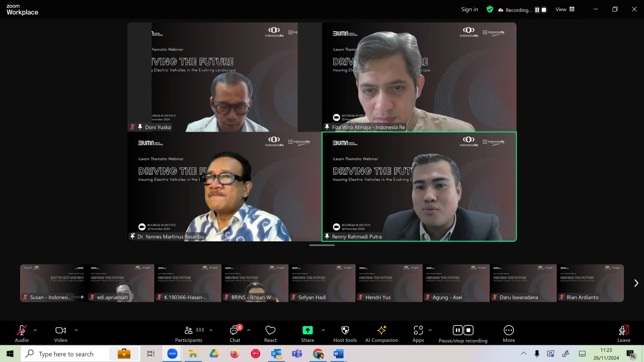Open Firefox in taskbar
This screenshot has height=362, width=644.
tap(235, 354)
